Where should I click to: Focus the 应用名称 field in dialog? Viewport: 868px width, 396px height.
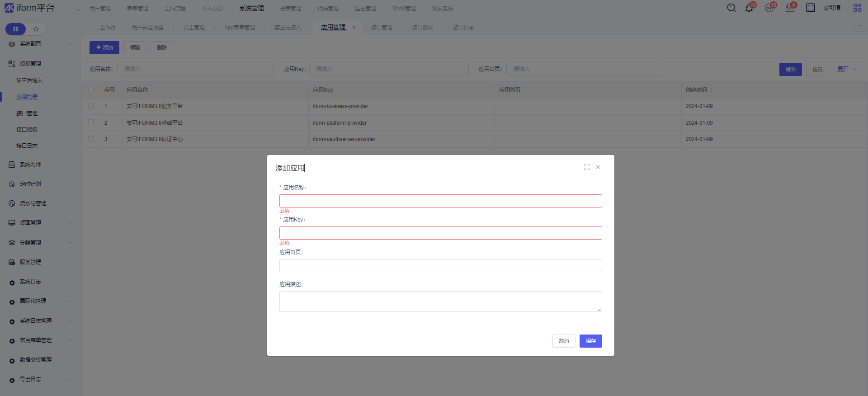pos(440,201)
